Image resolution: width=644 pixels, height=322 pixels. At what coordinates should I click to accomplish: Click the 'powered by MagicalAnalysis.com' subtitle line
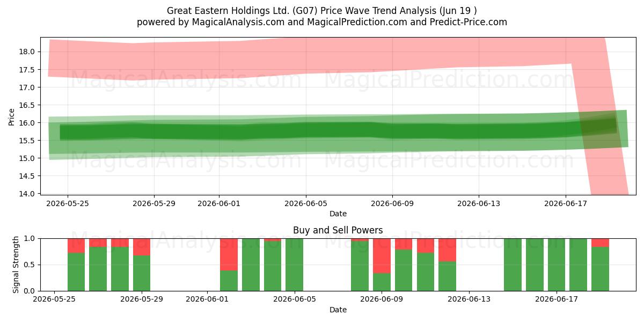point(322,22)
